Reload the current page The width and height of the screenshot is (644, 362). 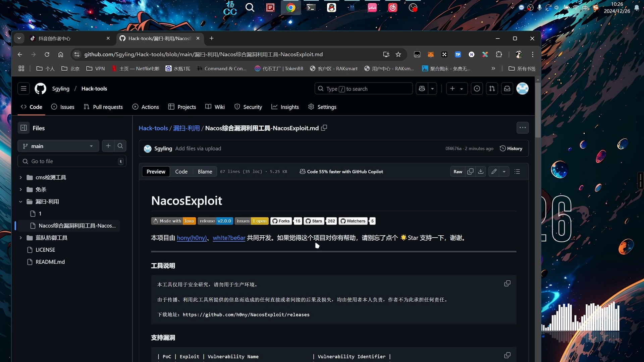[47, 54]
